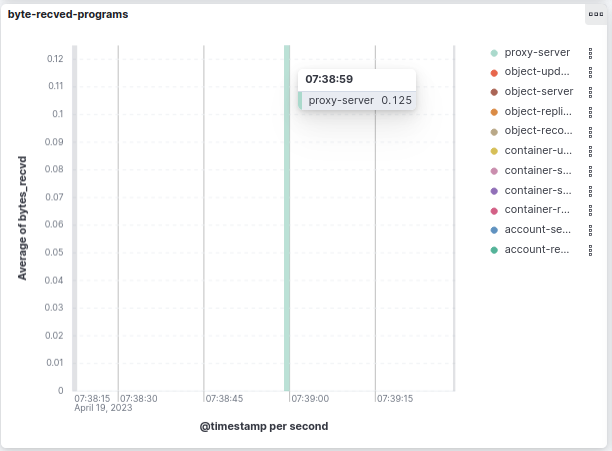
Task: Click the green account-re legend label
Action: click(x=538, y=250)
